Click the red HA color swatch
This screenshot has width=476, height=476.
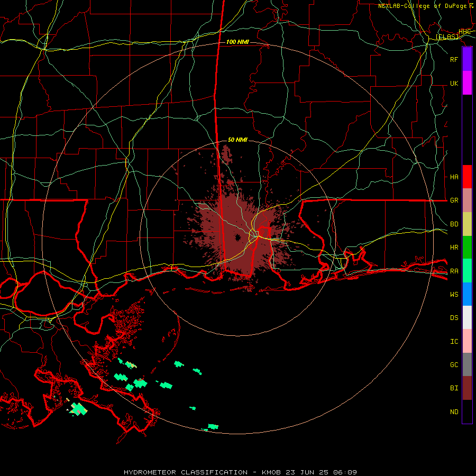click(x=467, y=177)
